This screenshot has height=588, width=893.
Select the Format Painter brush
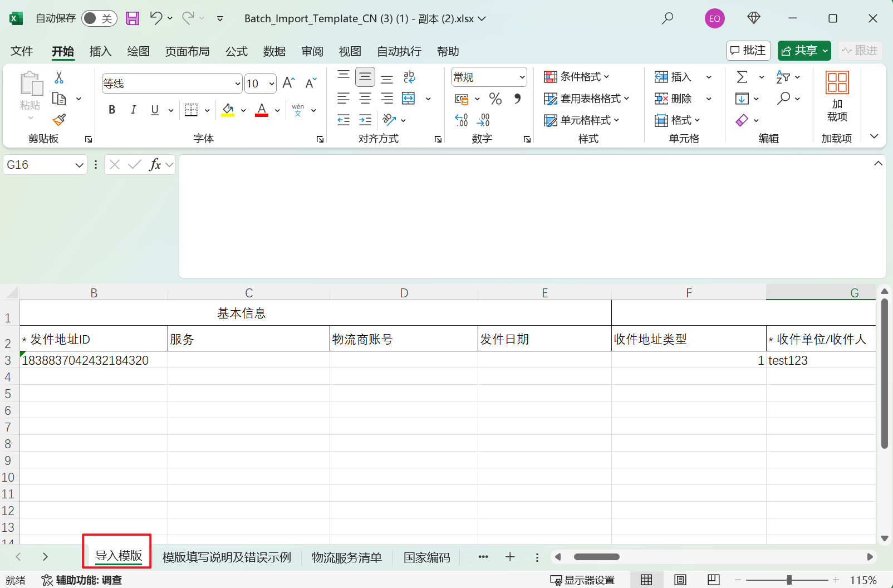click(59, 120)
